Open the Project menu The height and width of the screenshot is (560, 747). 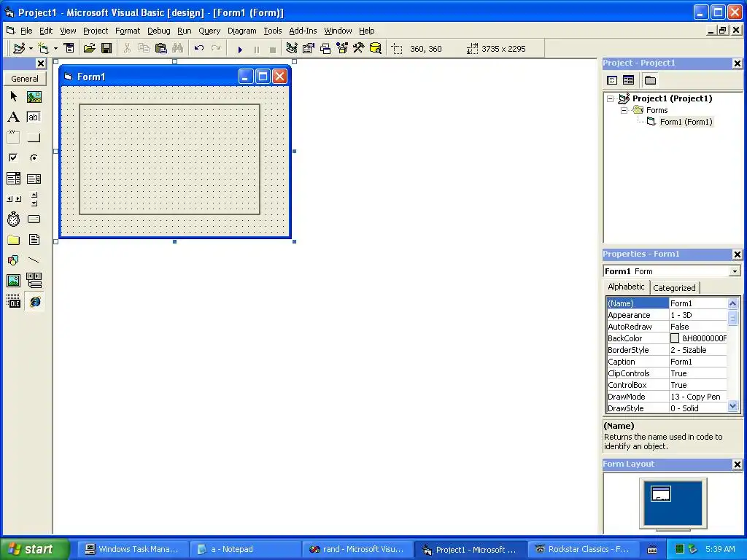coord(96,31)
